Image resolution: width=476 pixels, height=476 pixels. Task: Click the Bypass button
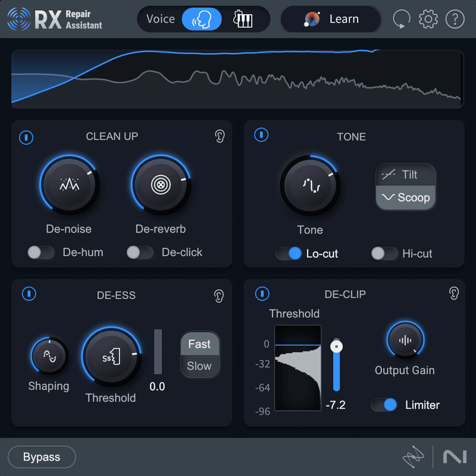click(x=41, y=457)
